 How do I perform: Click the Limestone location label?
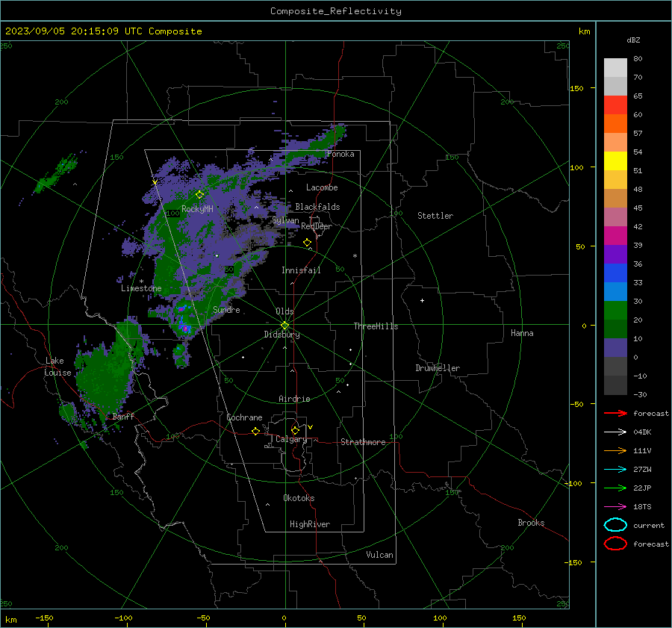(x=141, y=288)
